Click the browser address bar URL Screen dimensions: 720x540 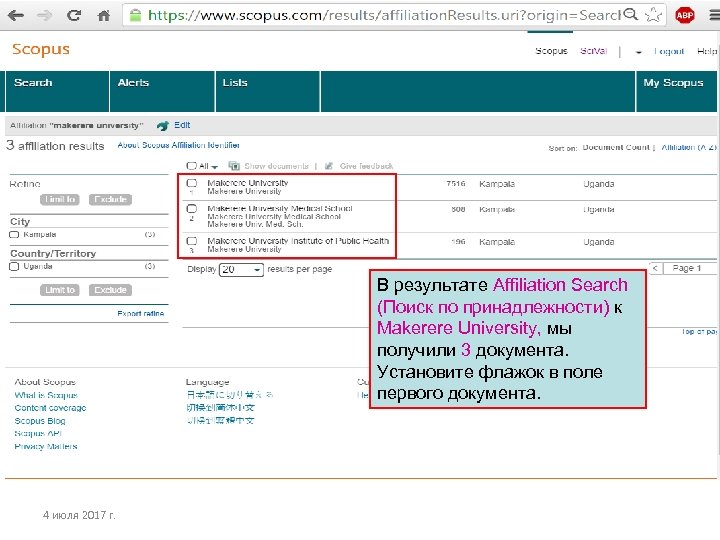coord(384,15)
